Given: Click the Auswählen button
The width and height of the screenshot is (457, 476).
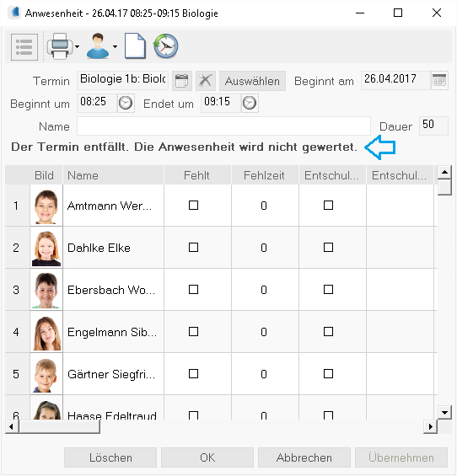Looking at the screenshot, I should point(252,81).
